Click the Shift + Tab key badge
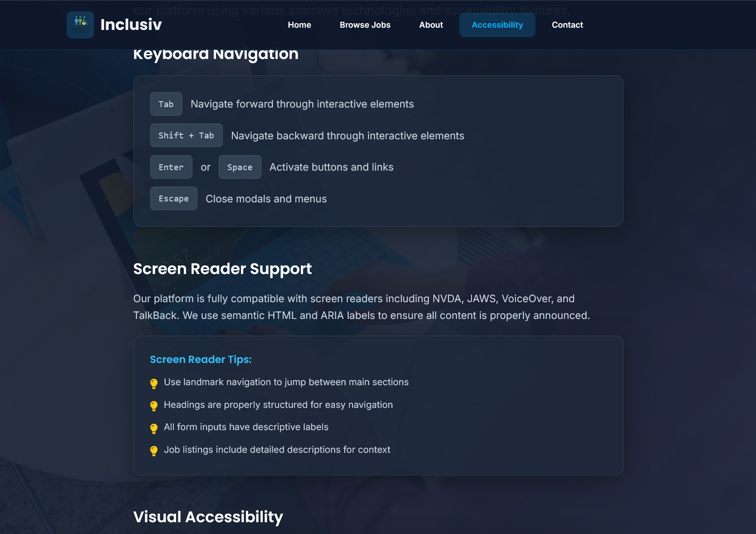Screen dimensions: 756x534 187,135
